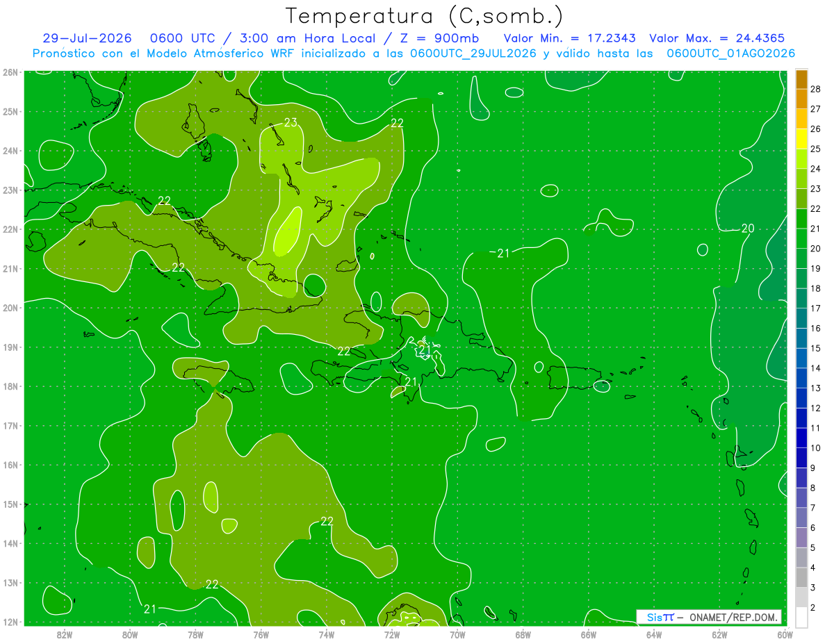Click the 18N latitude axis label
Screen dimensions: 834x644
pos(10,386)
